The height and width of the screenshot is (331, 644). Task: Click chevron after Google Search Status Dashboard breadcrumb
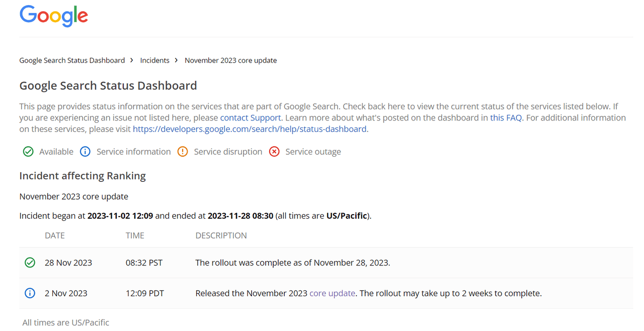tap(132, 60)
